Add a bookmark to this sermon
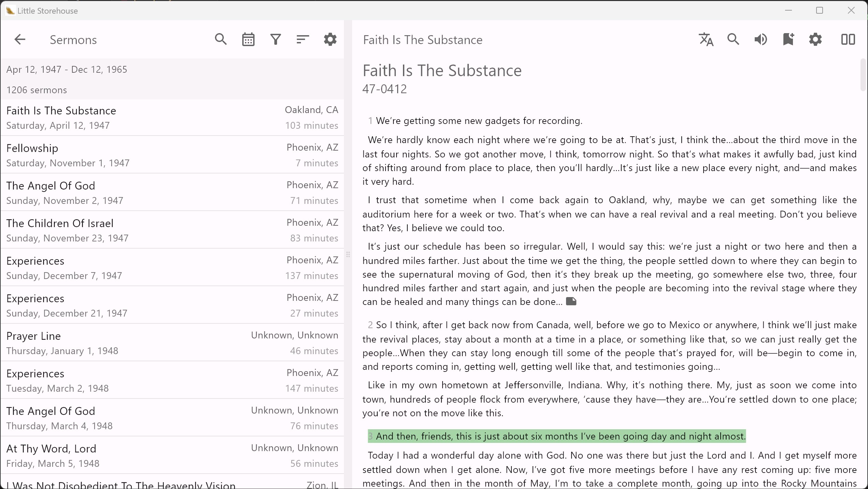 coord(788,40)
